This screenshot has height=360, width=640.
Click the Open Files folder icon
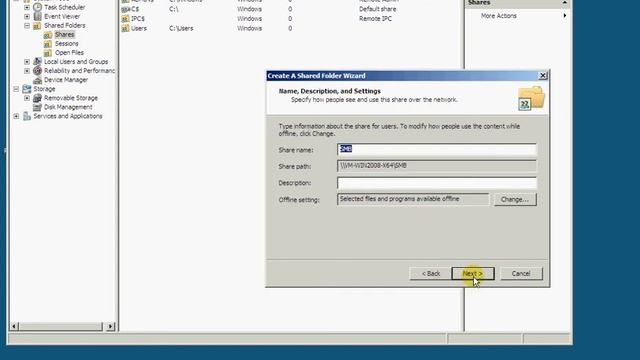coord(48,53)
